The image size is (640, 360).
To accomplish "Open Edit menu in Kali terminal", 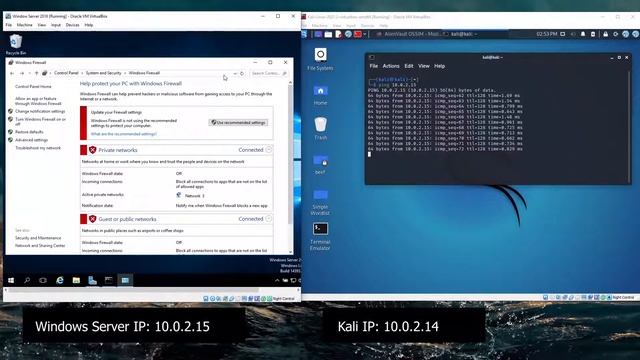I will click(x=409, y=66).
